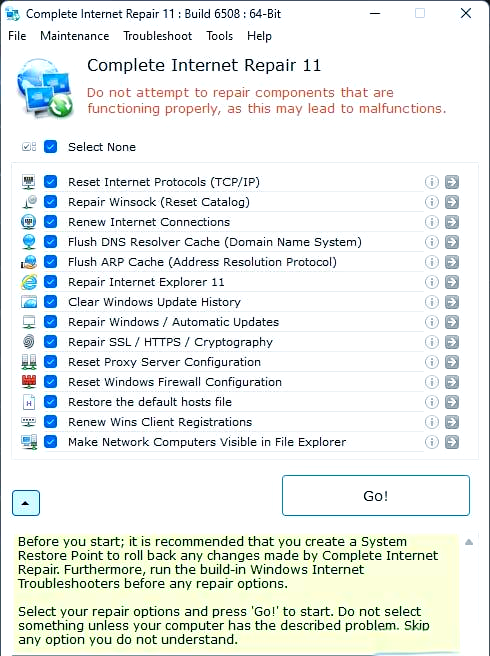Image resolution: width=490 pixels, height=656 pixels.
Task: Open the Help menu
Action: 259,36
